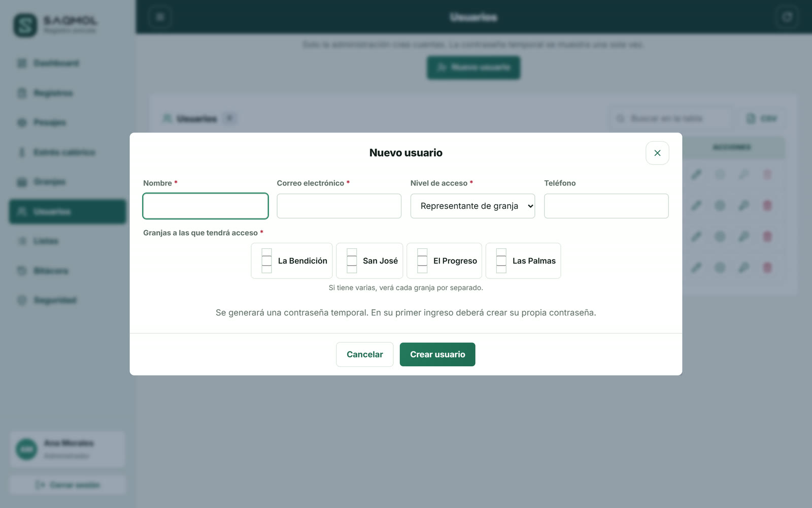Click the background Nuevo usuario button
Image resolution: width=812 pixels, height=508 pixels.
tap(473, 68)
